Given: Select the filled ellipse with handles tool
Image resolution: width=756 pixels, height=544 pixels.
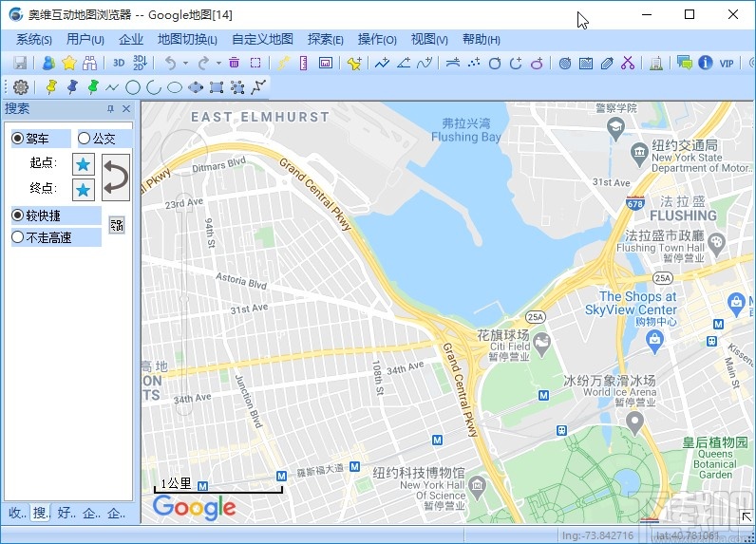Looking at the screenshot, I should point(196,87).
